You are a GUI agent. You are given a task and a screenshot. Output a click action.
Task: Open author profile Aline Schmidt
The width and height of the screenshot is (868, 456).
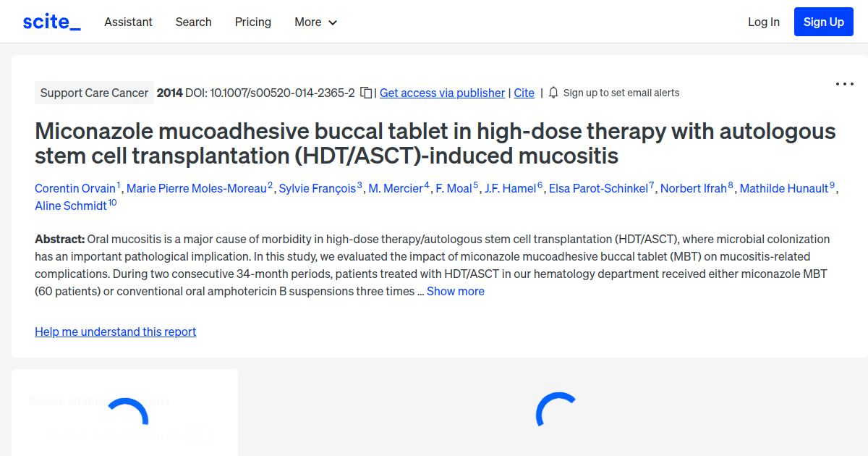(70, 206)
